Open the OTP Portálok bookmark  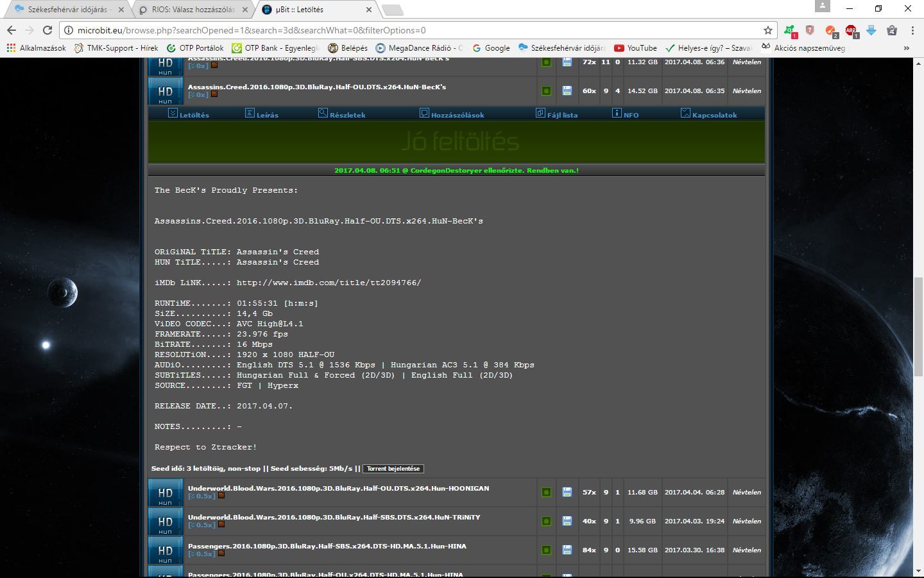[x=195, y=48]
